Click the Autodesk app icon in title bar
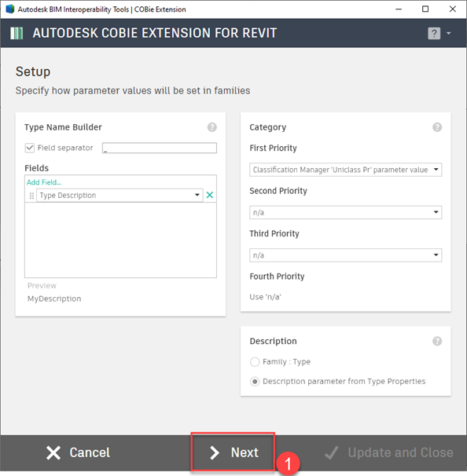 tap(10, 9)
